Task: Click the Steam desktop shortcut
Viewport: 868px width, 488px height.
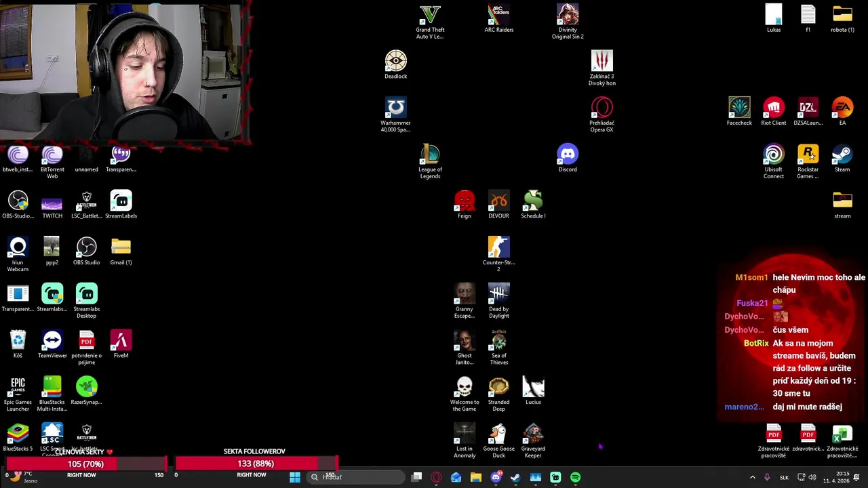Action: click(x=842, y=159)
